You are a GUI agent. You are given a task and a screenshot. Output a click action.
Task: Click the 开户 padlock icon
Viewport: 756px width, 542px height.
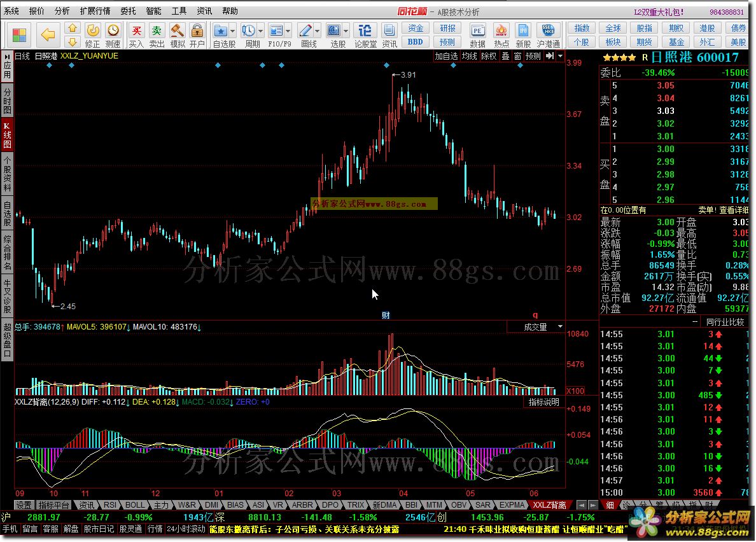[x=197, y=31]
